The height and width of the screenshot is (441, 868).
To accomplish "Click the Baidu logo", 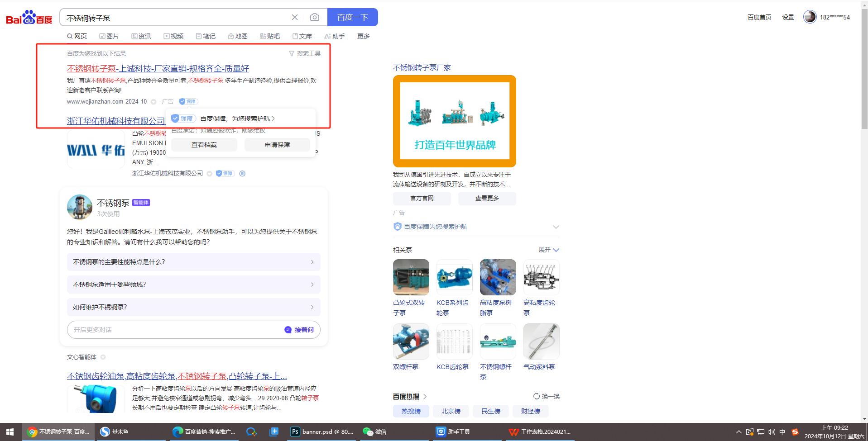I will point(29,18).
